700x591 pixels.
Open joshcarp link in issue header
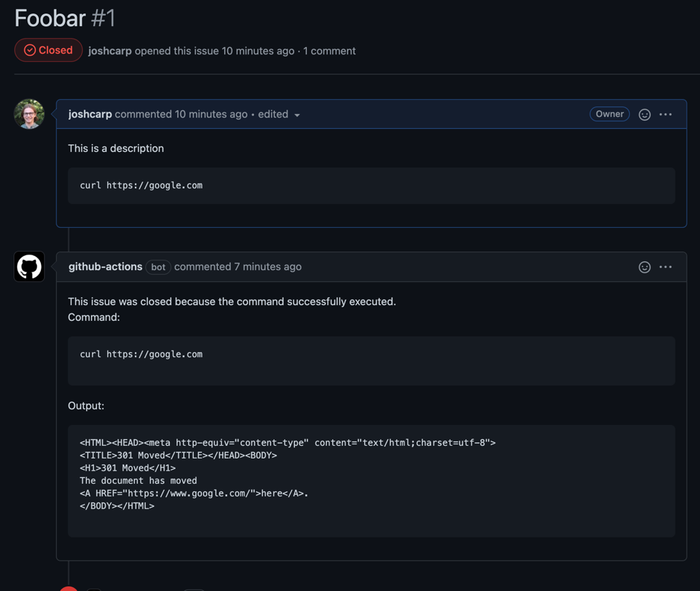[109, 51]
